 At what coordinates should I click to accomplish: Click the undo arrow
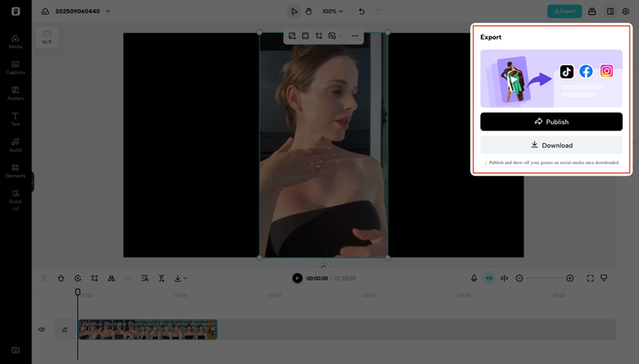pos(361,11)
